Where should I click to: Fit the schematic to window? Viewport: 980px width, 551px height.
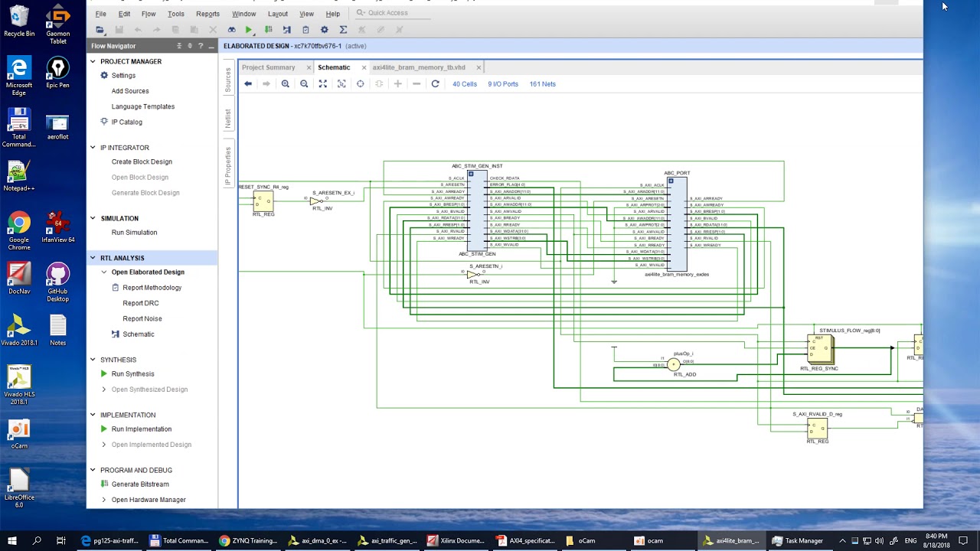click(323, 84)
